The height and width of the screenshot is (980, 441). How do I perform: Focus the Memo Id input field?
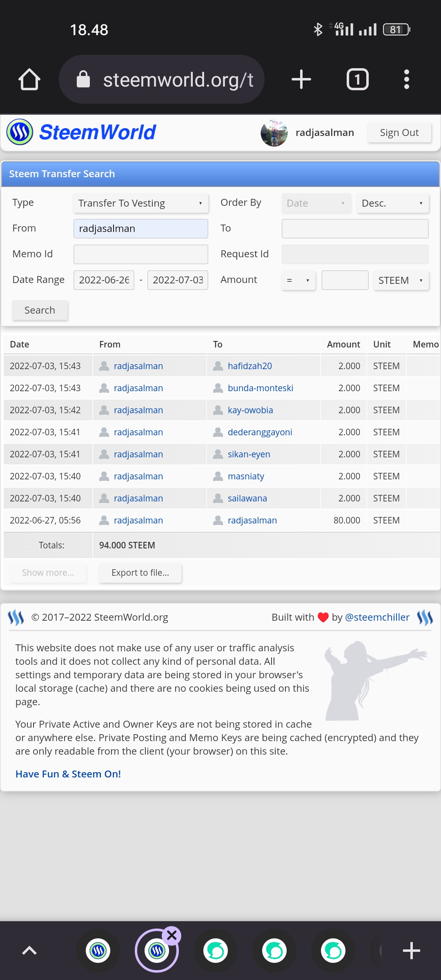(141, 254)
